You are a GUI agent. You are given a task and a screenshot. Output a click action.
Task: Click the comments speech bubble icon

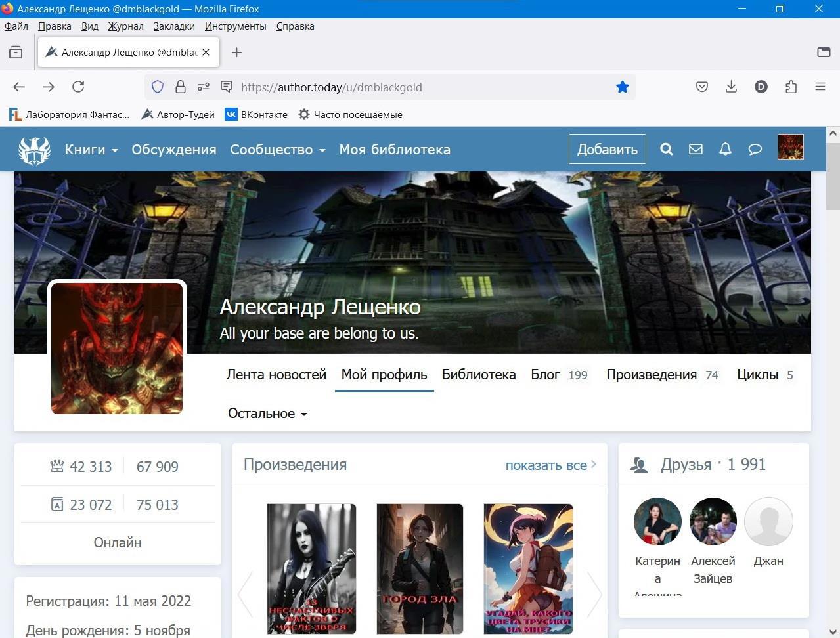(x=755, y=149)
